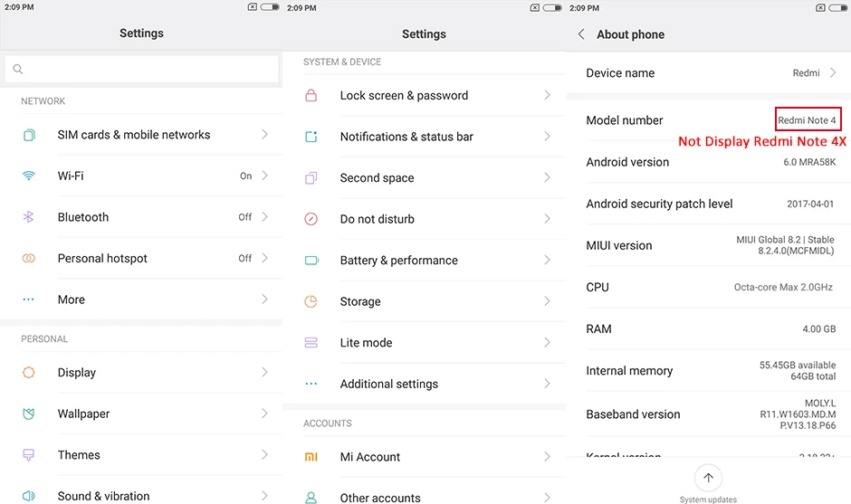This screenshot has width=851, height=504.
Task: Tap the Model number Redmi Note 4 value
Action: pos(807,120)
